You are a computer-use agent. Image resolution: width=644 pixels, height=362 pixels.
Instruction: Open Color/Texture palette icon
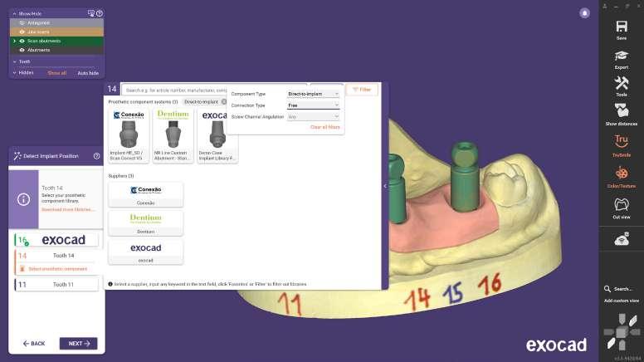(622, 173)
